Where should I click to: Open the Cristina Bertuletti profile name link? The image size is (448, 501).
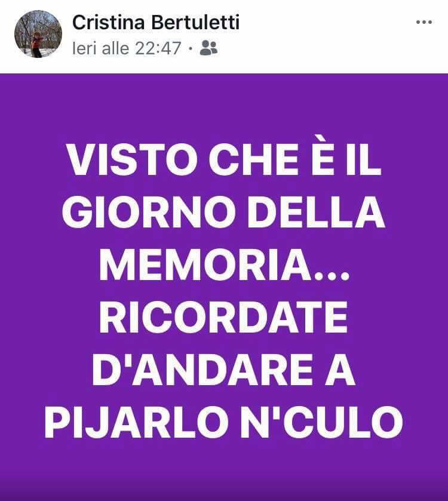pos(156,23)
